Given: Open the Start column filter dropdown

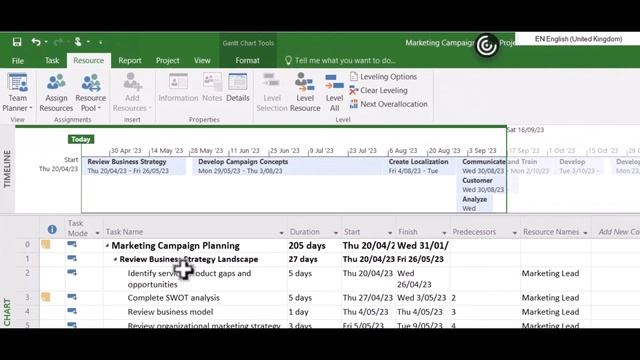Looking at the screenshot, I should click(390, 233).
